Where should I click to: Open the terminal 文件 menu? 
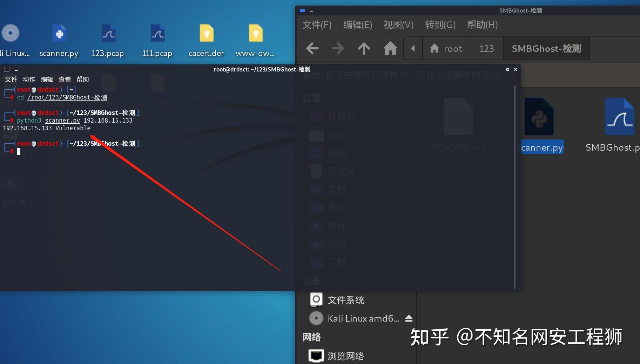(x=11, y=80)
